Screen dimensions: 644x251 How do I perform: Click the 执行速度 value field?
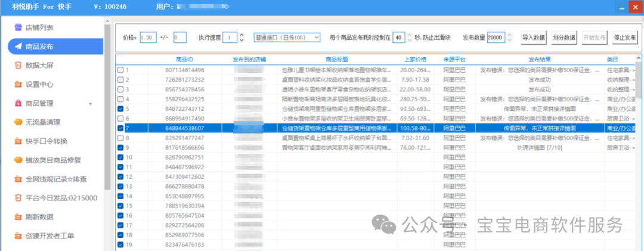[230, 38]
